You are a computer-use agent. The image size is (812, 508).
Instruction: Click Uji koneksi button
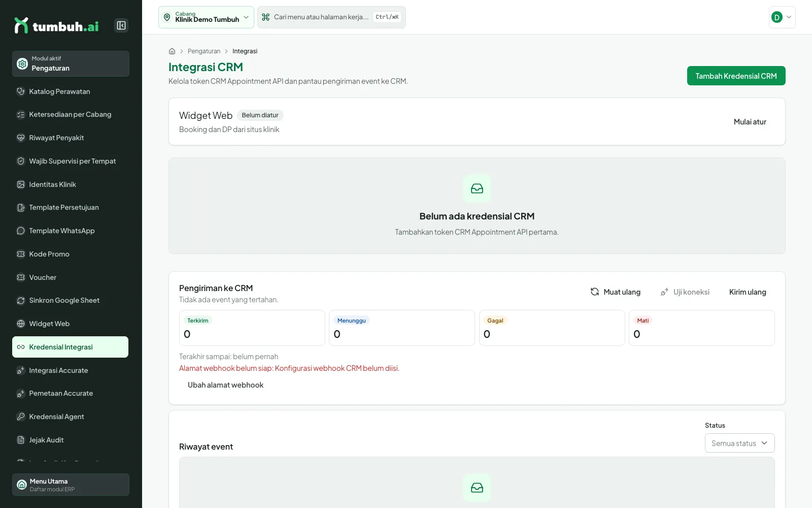tap(685, 292)
